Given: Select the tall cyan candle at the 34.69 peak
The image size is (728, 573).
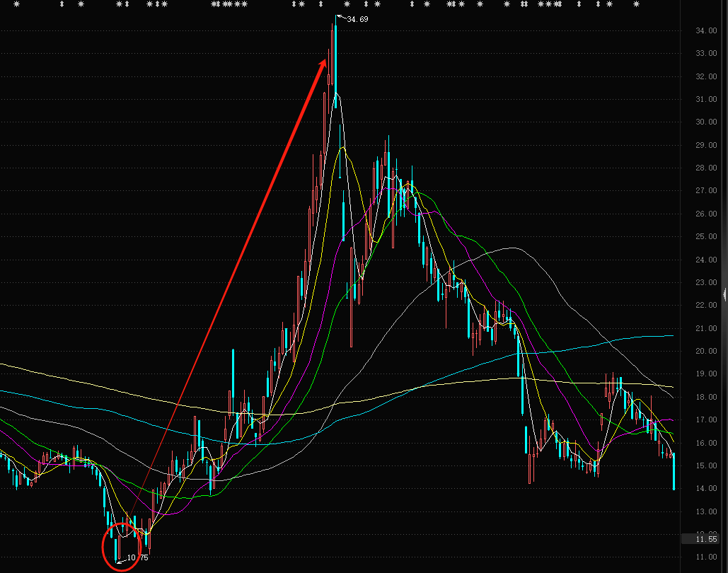Looking at the screenshot, I should pyautogui.click(x=335, y=62).
